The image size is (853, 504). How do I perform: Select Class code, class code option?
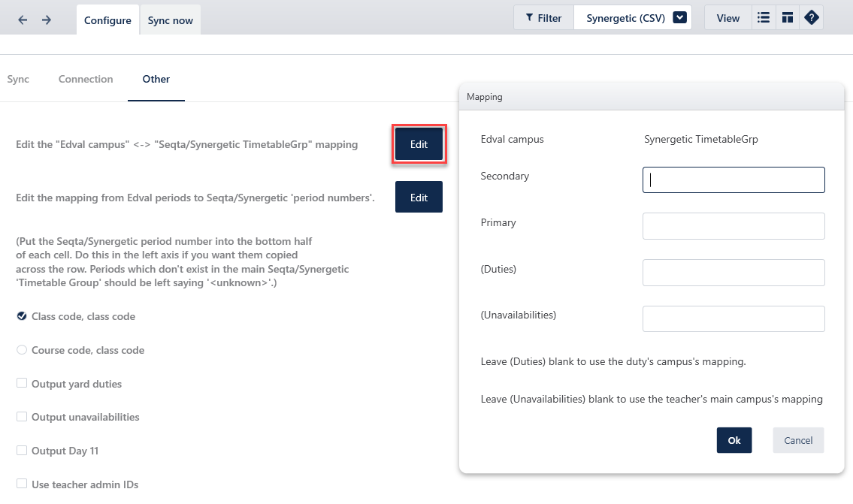click(x=22, y=316)
